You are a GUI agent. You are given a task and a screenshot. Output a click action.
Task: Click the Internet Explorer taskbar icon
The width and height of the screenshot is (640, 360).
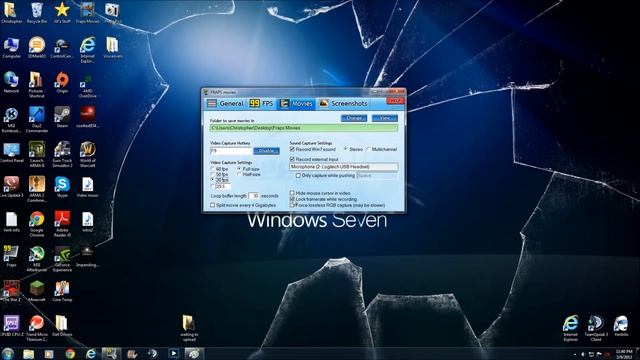pyautogui.click(x=91, y=353)
